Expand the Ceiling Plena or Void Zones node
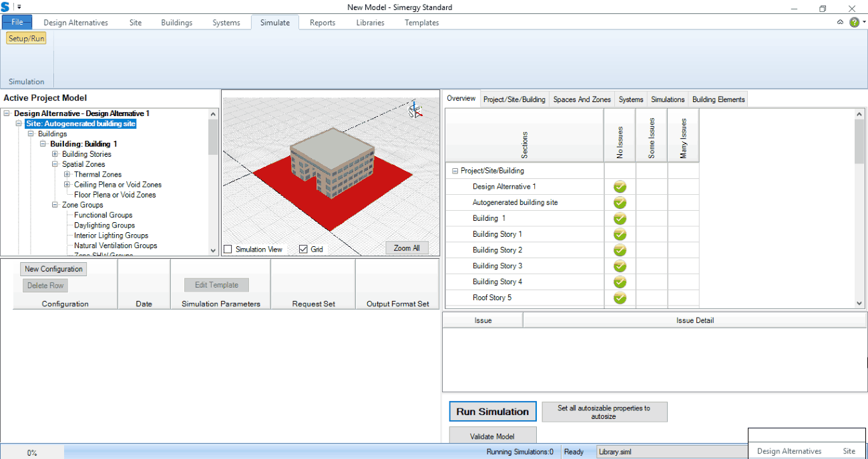 [67, 185]
